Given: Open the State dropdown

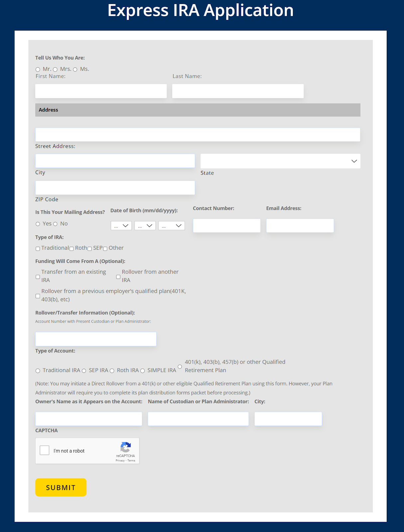Looking at the screenshot, I should tap(280, 161).
